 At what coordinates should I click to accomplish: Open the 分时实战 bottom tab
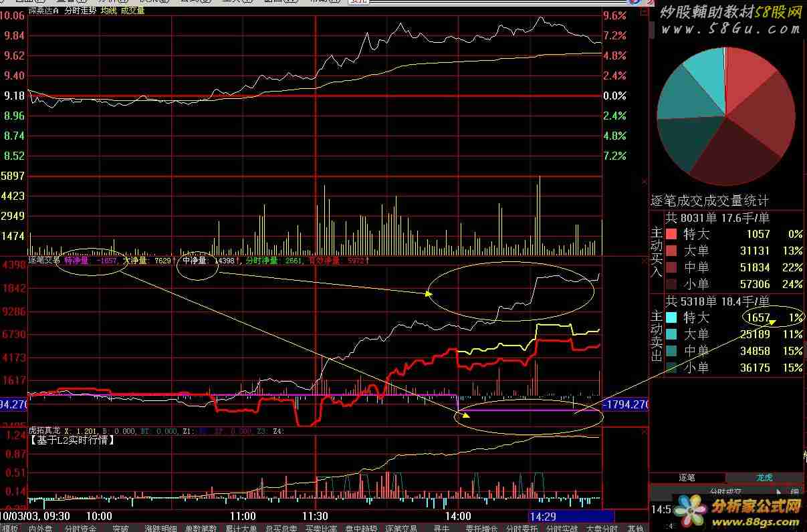562,528
